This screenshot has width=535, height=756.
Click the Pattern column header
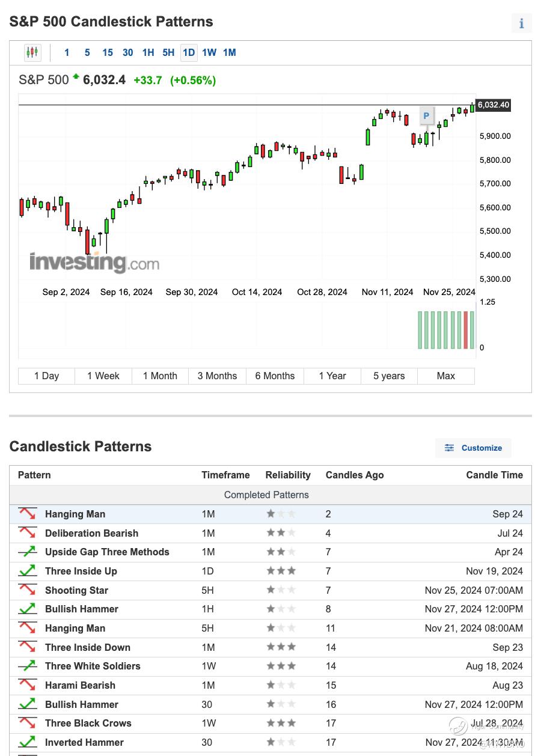coord(34,475)
